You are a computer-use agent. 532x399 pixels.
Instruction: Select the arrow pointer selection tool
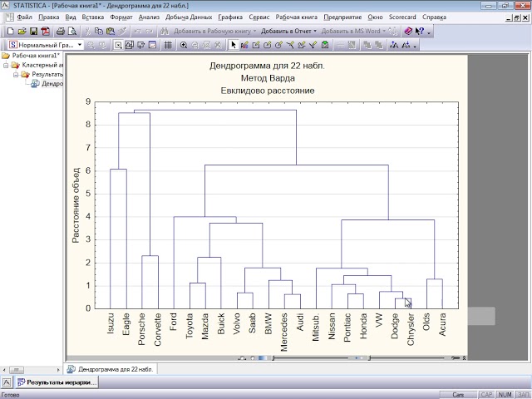233,45
